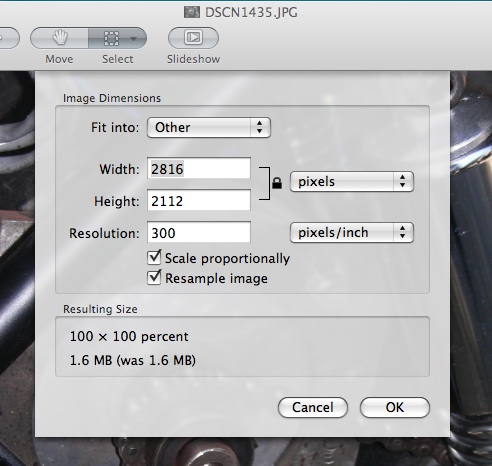The image size is (492, 466).
Task: Open the Select tool dropdown arrow
Action: coord(134,39)
